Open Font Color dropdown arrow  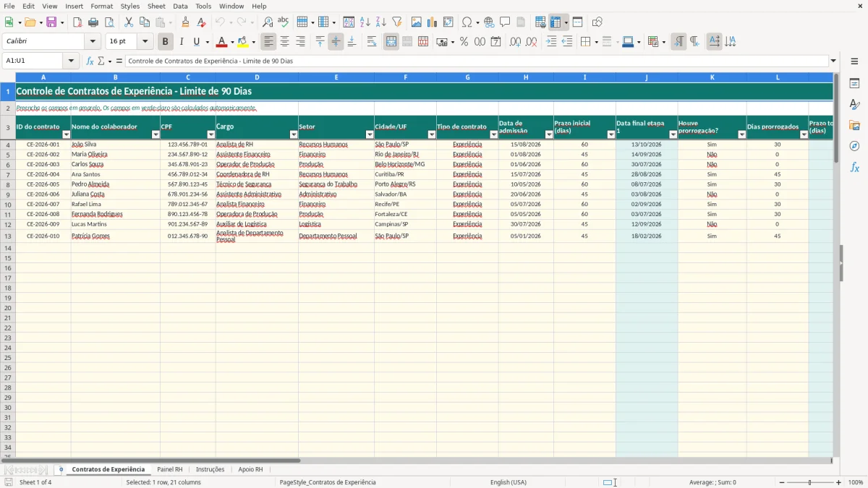tap(232, 42)
